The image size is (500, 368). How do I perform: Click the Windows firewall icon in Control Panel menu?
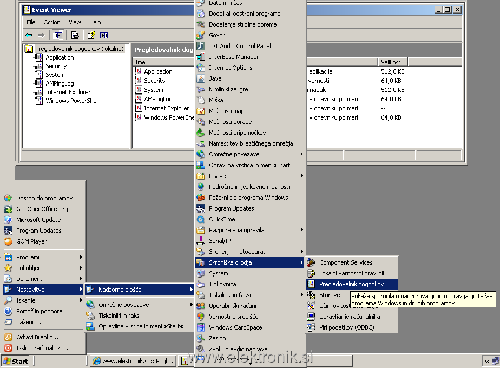click(201, 197)
